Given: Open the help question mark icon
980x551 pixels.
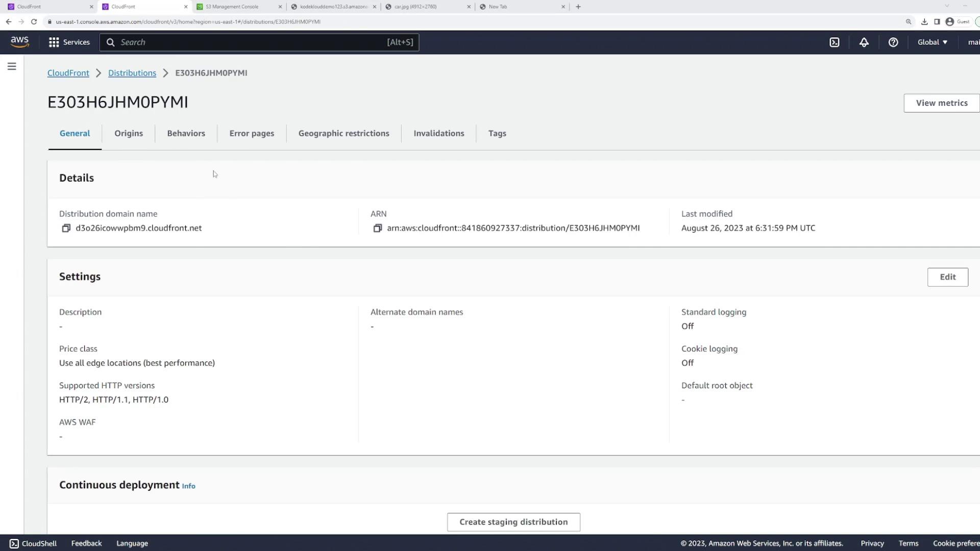Looking at the screenshot, I should (x=893, y=42).
